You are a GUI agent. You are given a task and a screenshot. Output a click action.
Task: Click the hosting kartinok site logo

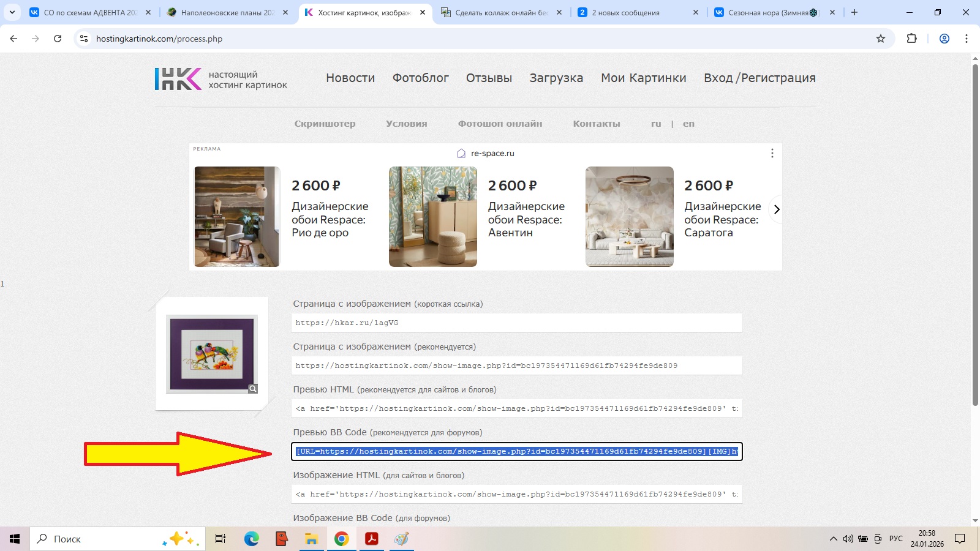(221, 79)
